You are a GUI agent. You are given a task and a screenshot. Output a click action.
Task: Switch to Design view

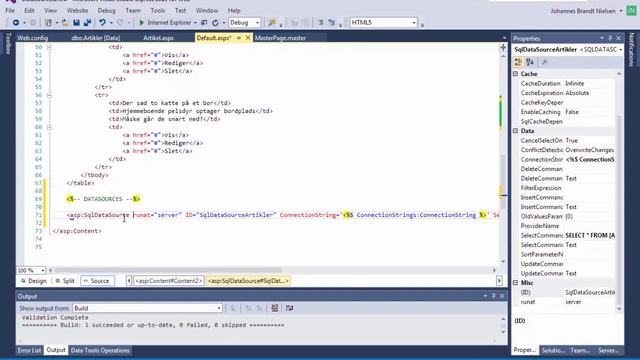(x=33, y=281)
